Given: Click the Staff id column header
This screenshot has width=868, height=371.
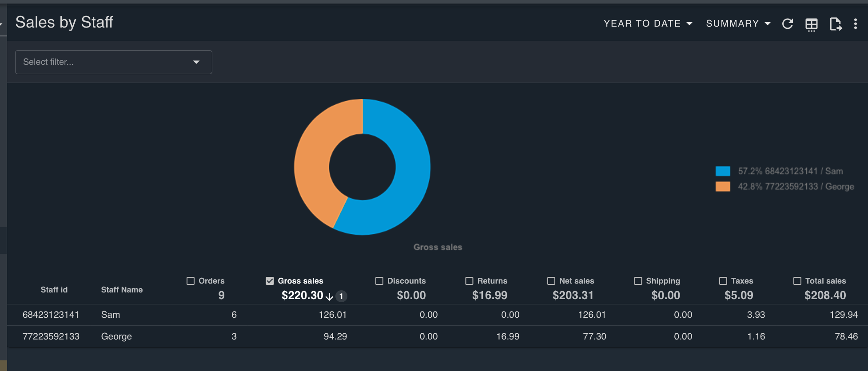Looking at the screenshot, I should point(54,290).
